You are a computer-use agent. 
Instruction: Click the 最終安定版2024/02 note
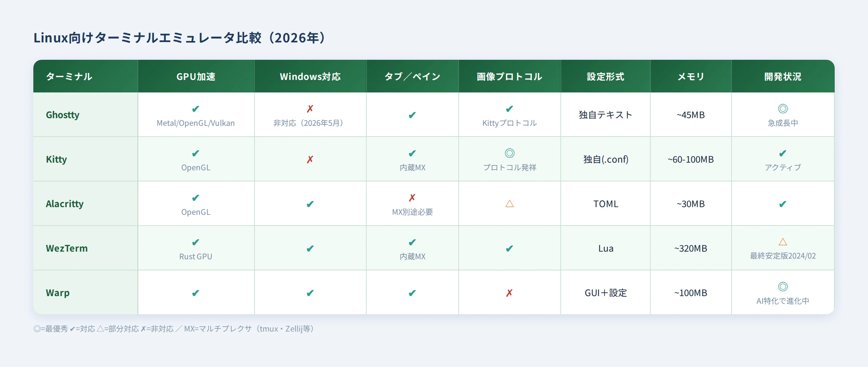pyautogui.click(x=783, y=256)
